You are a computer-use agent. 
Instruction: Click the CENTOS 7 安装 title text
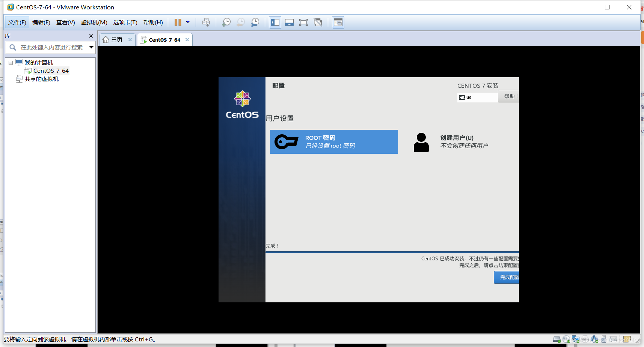478,86
